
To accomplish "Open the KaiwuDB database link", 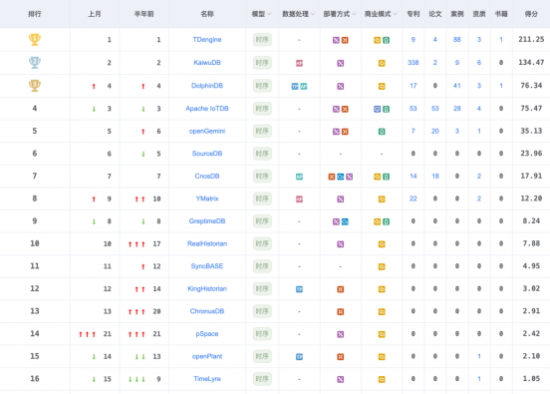I will tap(207, 63).
